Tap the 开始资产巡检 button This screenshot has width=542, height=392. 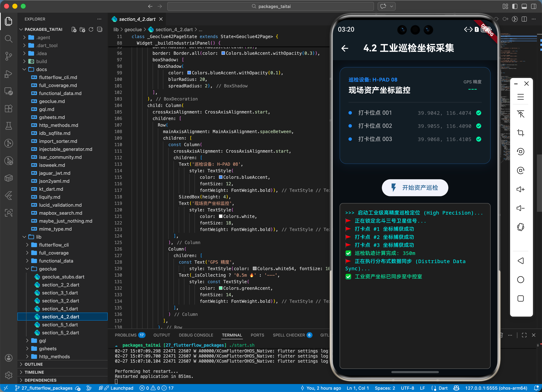pyautogui.click(x=415, y=188)
